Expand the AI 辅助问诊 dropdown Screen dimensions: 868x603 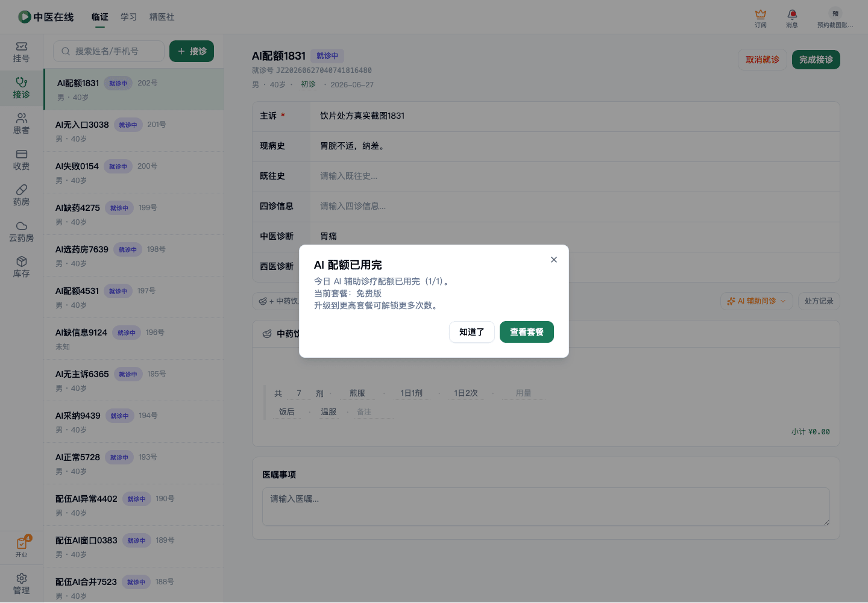point(756,301)
